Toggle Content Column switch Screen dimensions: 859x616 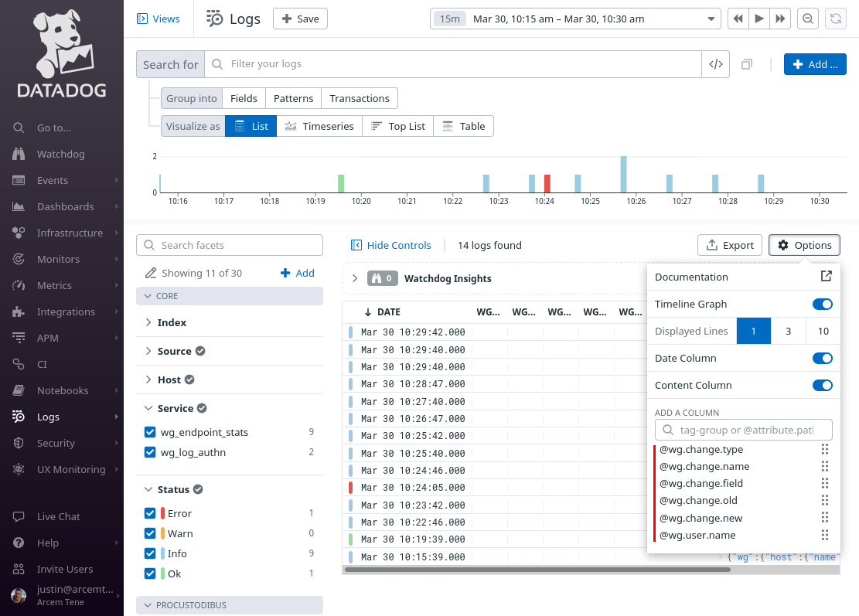point(823,385)
